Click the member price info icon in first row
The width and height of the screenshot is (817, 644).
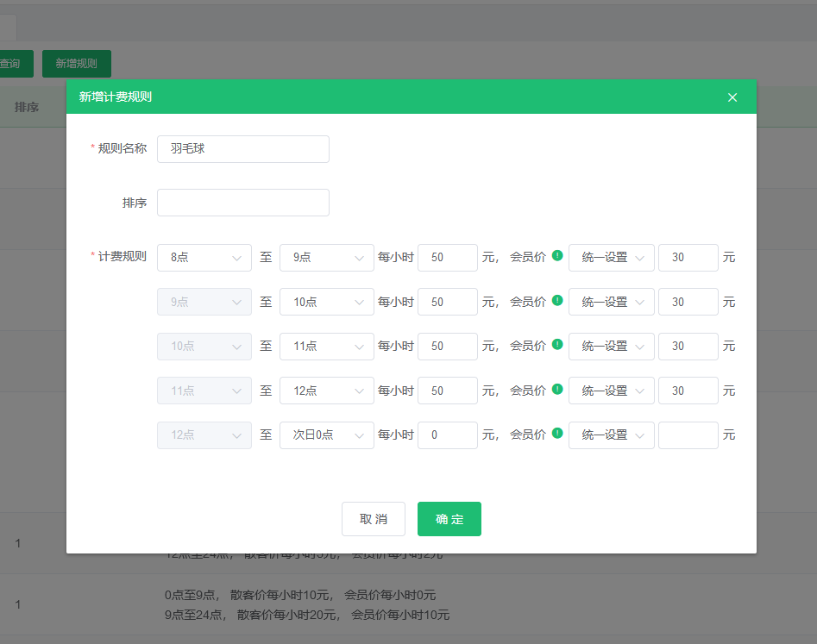[557, 256]
